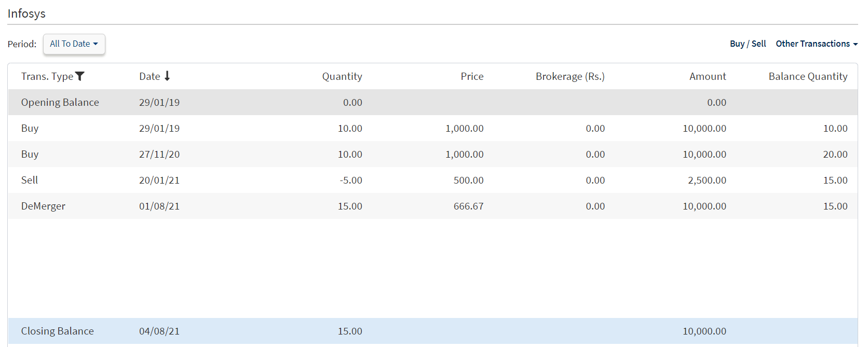Select the Opening Balance row label
The width and height of the screenshot is (868, 347).
[60, 102]
